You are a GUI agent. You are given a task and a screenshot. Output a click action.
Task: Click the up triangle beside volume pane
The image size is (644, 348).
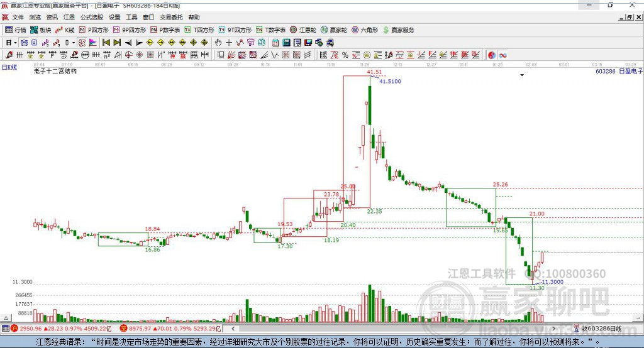(6, 318)
